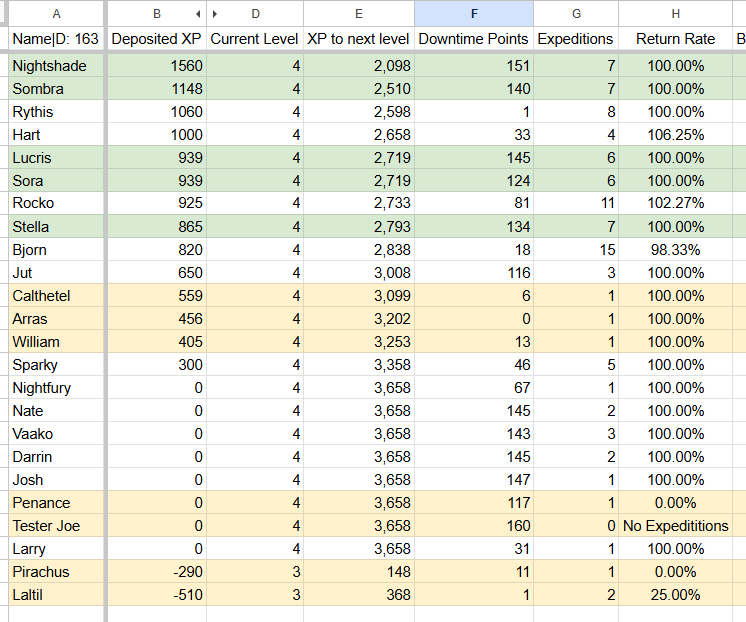
Task: Select column H header
Action: [x=676, y=14]
